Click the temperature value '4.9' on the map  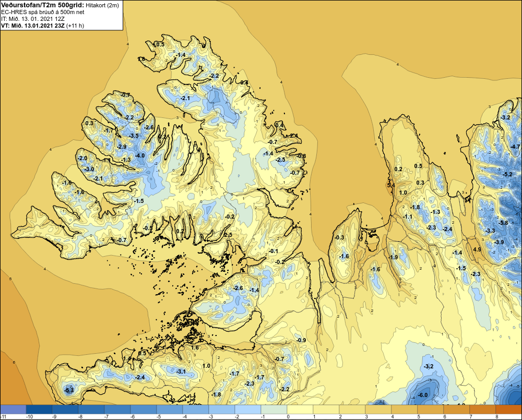[x=477, y=249]
